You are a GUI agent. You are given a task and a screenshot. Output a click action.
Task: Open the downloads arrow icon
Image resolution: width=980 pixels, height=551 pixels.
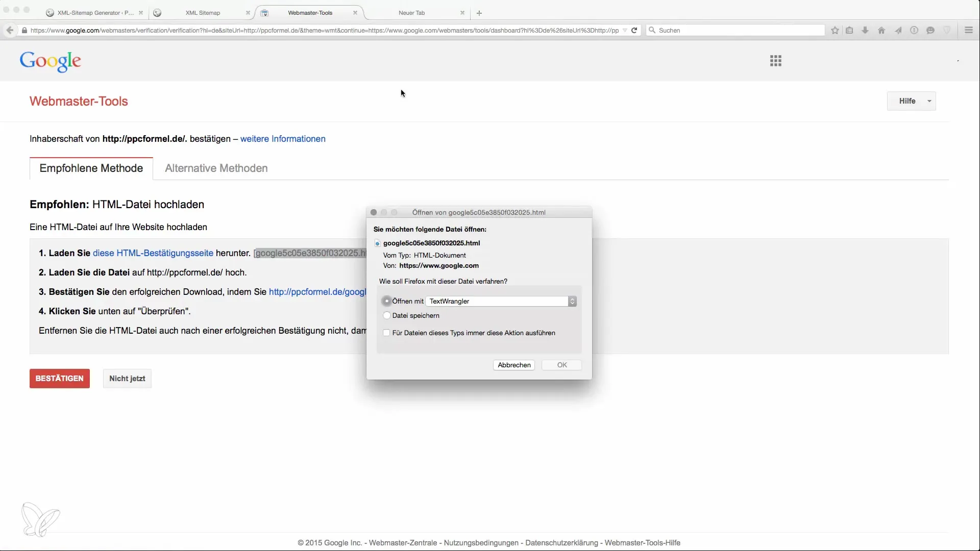(x=865, y=30)
